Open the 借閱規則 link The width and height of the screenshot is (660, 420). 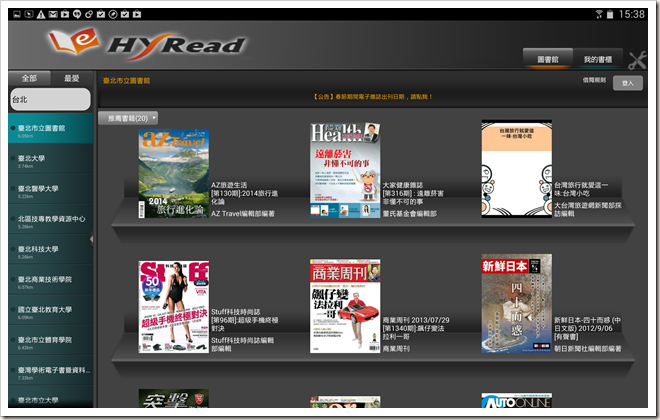pos(594,80)
